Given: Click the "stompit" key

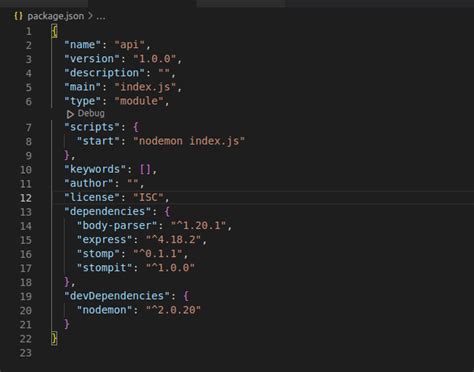Looking at the screenshot, I should [104, 268].
